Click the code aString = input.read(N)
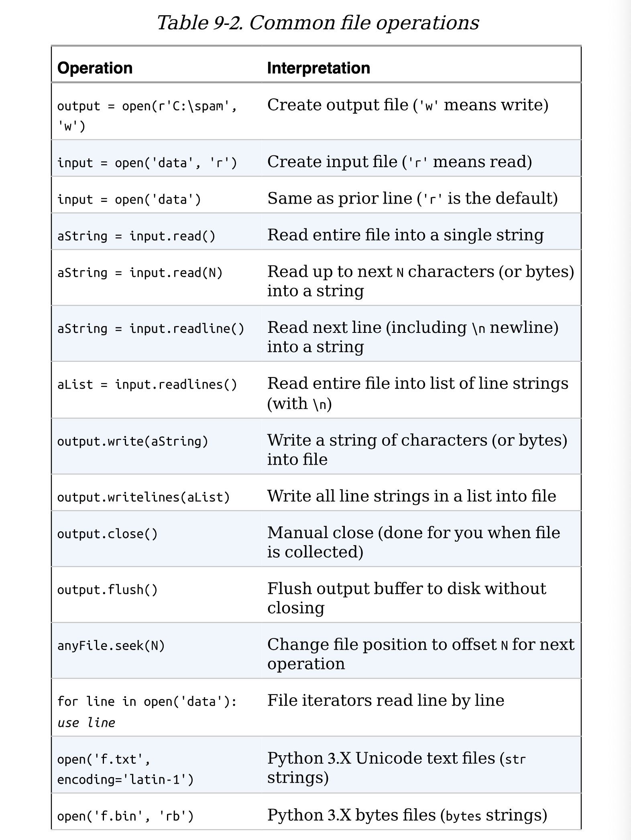 tap(140, 273)
